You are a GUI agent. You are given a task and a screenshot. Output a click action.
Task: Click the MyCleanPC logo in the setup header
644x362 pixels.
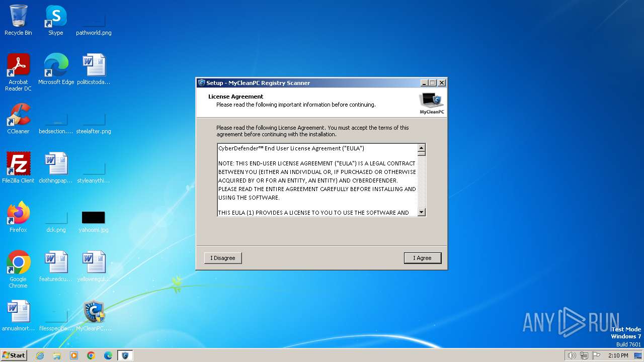(x=432, y=103)
